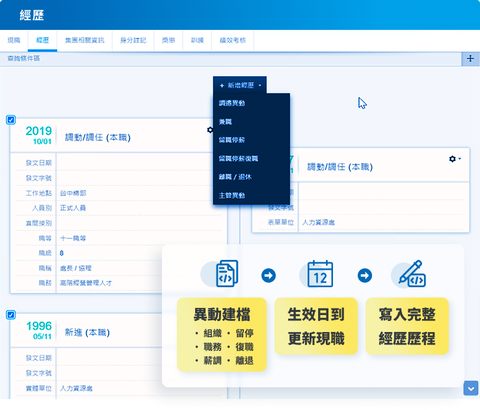This screenshot has width=480, height=410.
Task: Open the 集團相關資訊 tab
Action: [85, 40]
